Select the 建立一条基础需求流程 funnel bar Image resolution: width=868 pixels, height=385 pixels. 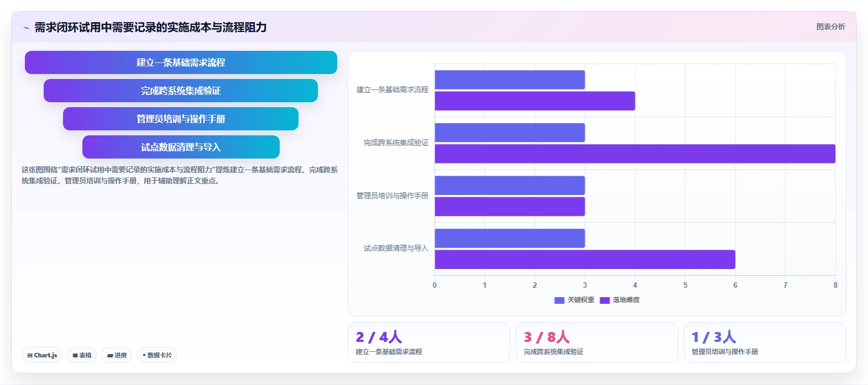tap(181, 62)
